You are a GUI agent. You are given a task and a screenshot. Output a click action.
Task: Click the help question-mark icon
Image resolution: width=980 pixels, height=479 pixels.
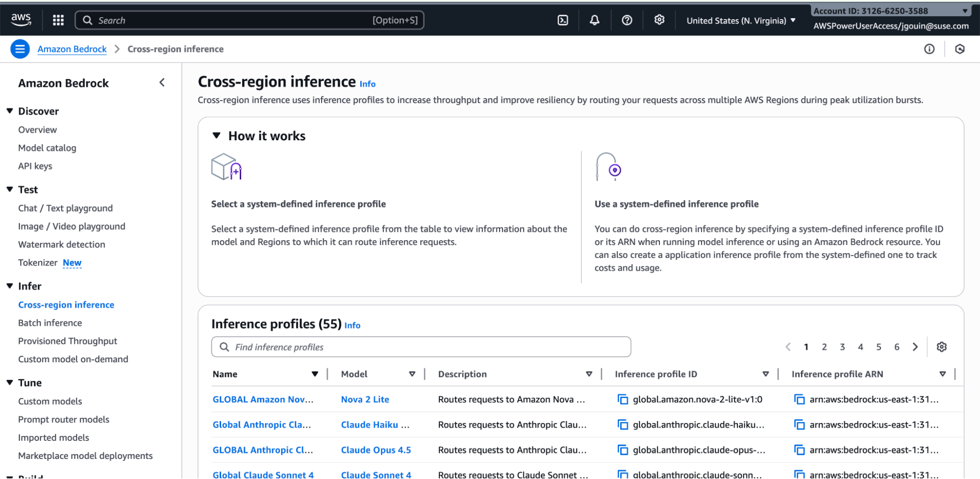coord(627,20)
